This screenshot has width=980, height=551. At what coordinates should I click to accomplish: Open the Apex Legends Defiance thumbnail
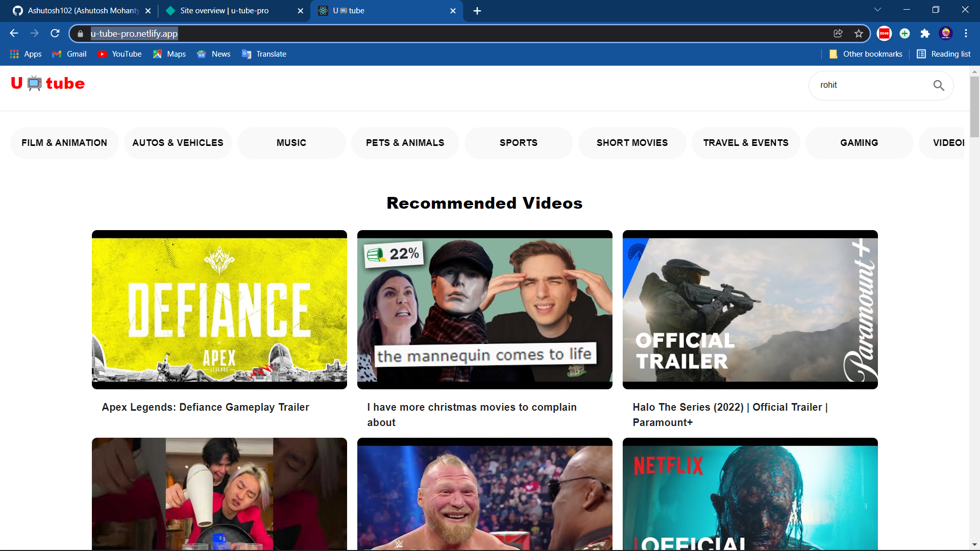coord(219,310)
